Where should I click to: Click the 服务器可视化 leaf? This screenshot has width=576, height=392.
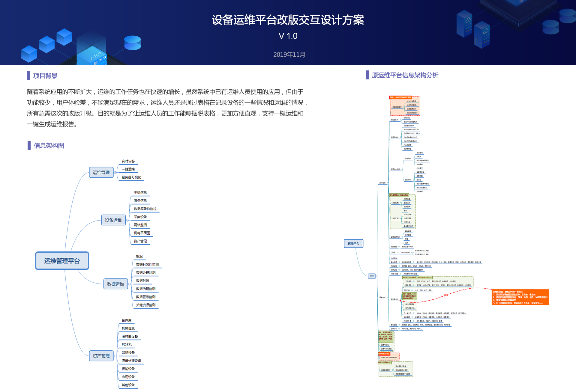coord(131,177)
